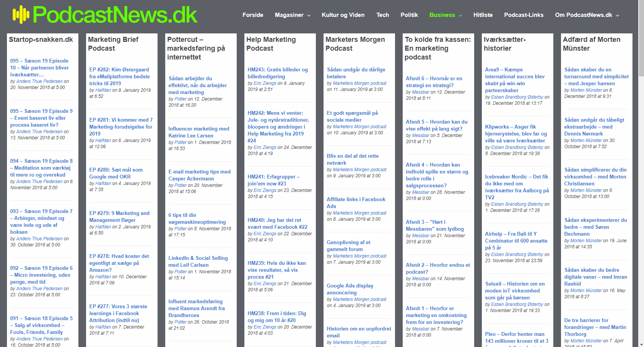Image resolution: width=644 pixels, height=347 pixels.
Task: Open HM238 Frem i tiden episode
Action: 277,317
